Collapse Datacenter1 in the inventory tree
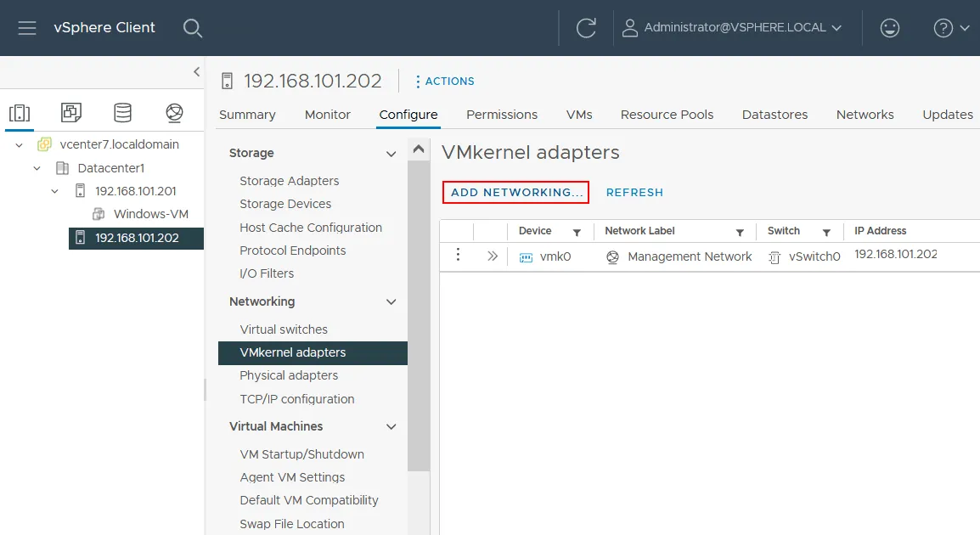This screenshot has width=980, height=535. [36, 167]
